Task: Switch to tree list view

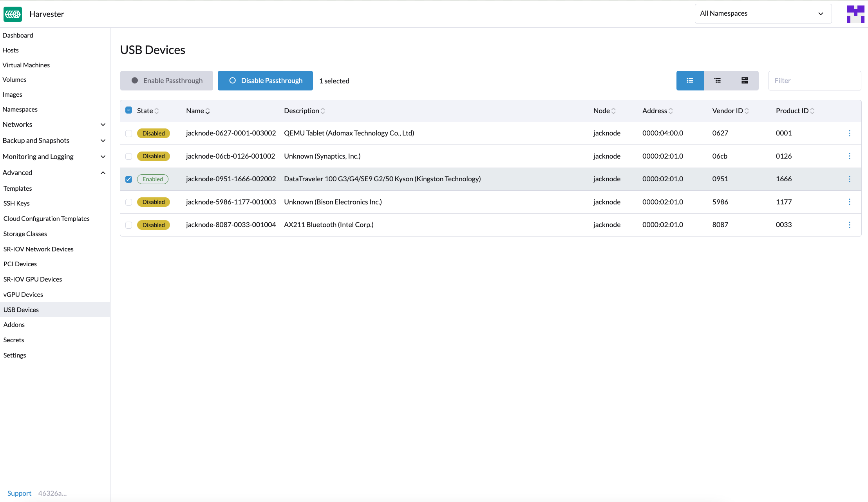Action: 717,81
